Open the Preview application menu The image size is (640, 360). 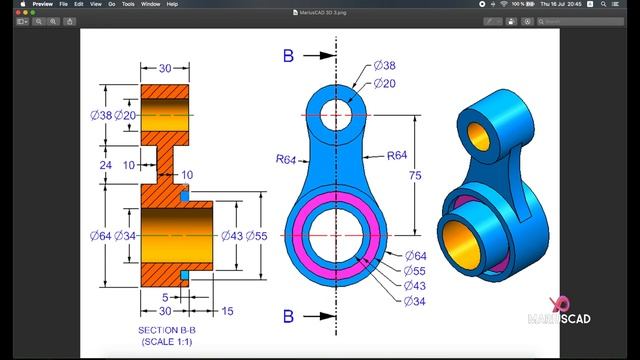pyautogui.click(x=42, y=4)
